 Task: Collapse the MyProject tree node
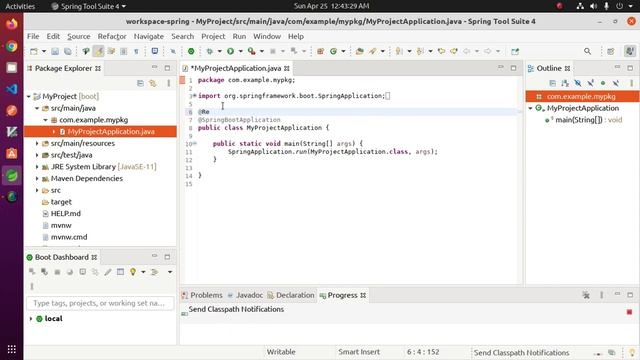29,97
